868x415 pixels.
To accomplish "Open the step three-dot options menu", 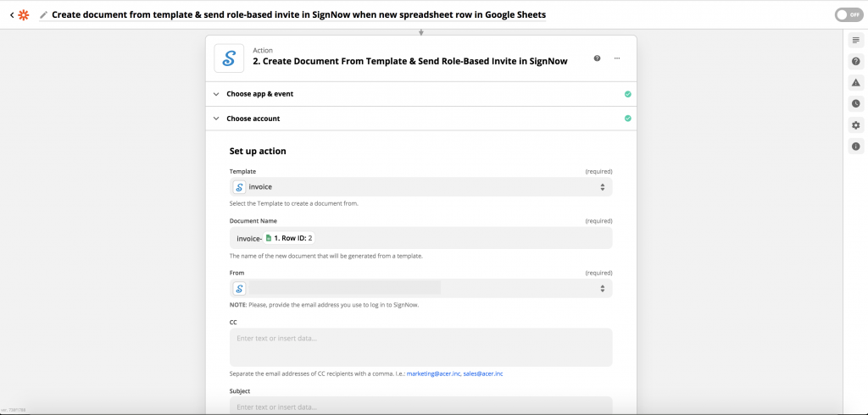I will pyautogui.click(x=617, y=58).
